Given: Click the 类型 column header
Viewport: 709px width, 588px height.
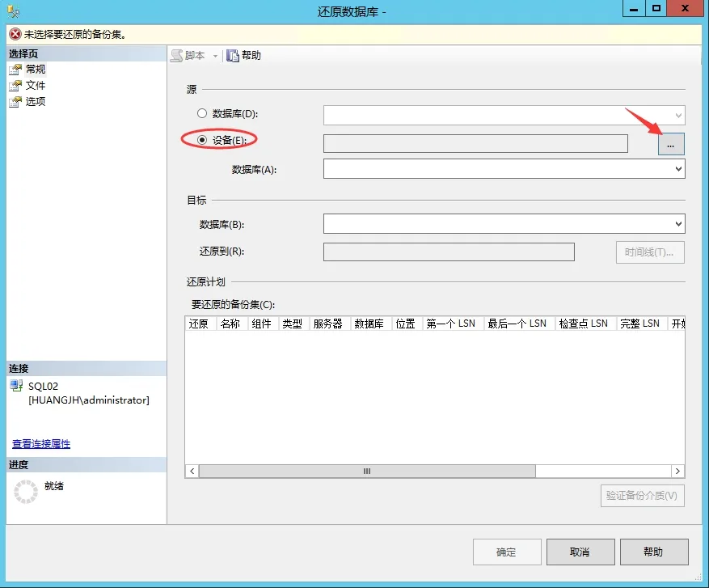Looking at the screenshot, I should click(294, 324).
